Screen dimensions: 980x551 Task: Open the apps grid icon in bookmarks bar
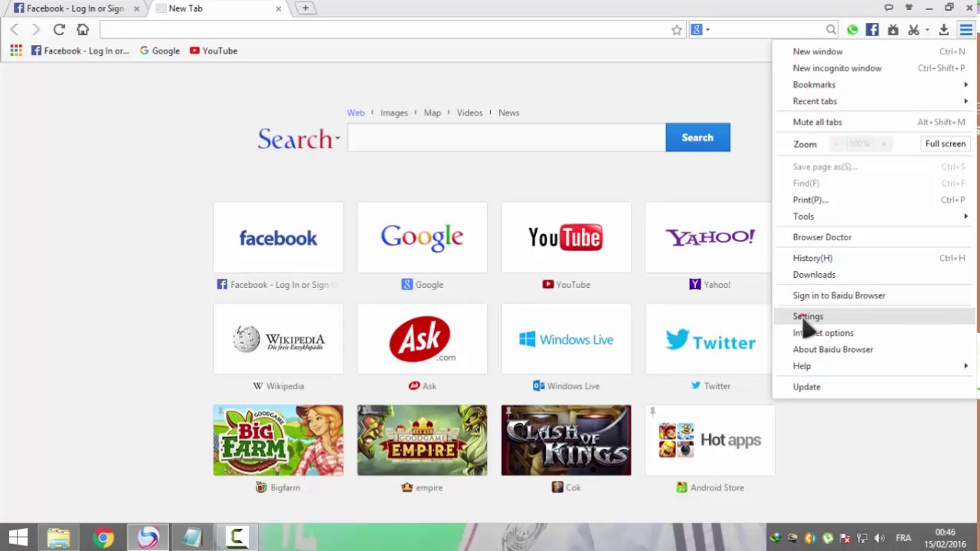pyautogui.click(x=16, y=51)
